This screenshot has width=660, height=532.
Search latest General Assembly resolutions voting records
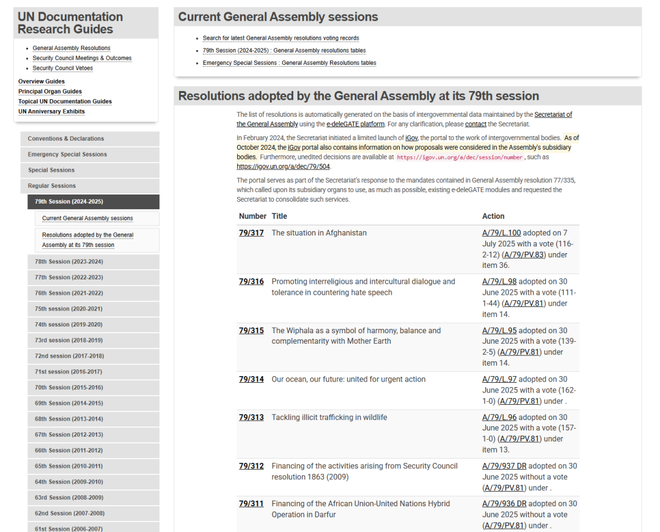click(x=280, y=38)
